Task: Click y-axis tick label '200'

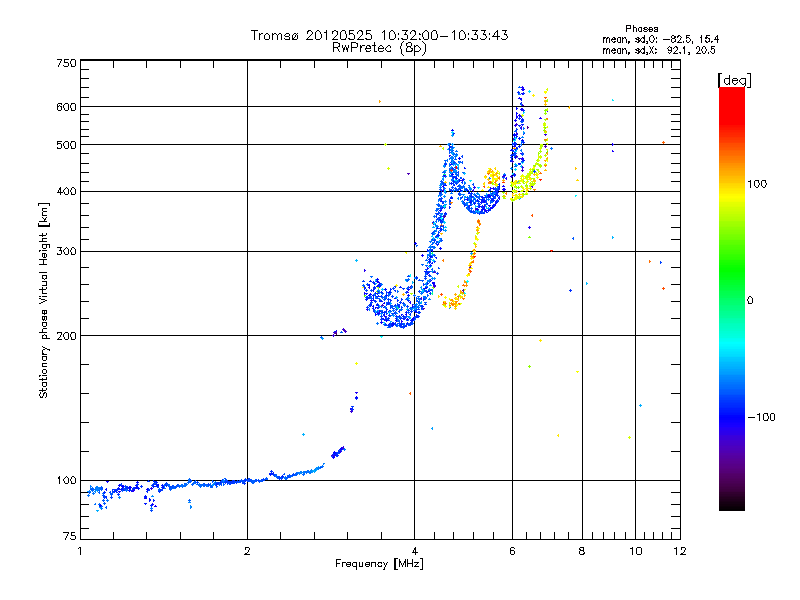Action: [x=67, y=336]
